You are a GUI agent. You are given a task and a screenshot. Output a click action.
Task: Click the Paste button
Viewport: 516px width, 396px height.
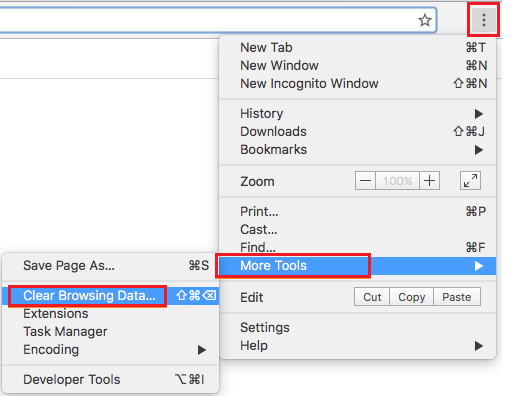click(457, 297)
